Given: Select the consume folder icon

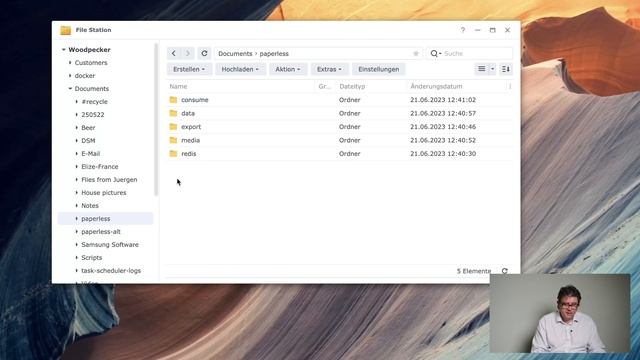Looking at the screenshot, I should [x=173, y=100].
